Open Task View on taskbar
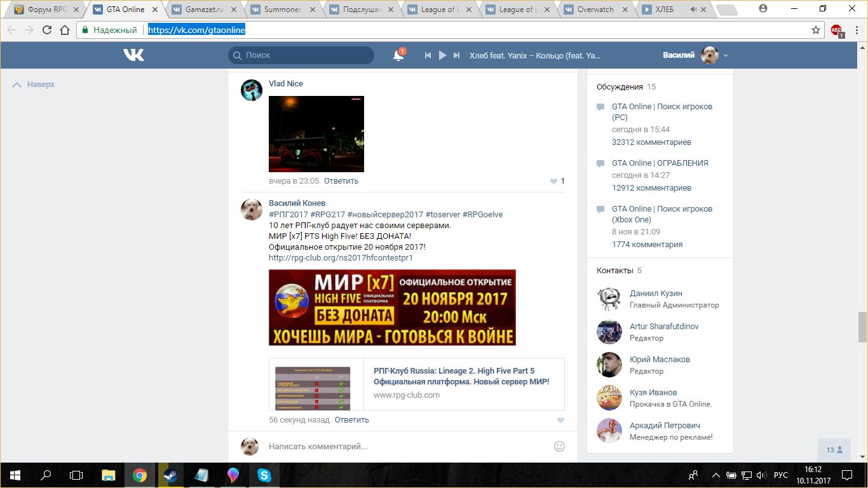 coord(76,475)
